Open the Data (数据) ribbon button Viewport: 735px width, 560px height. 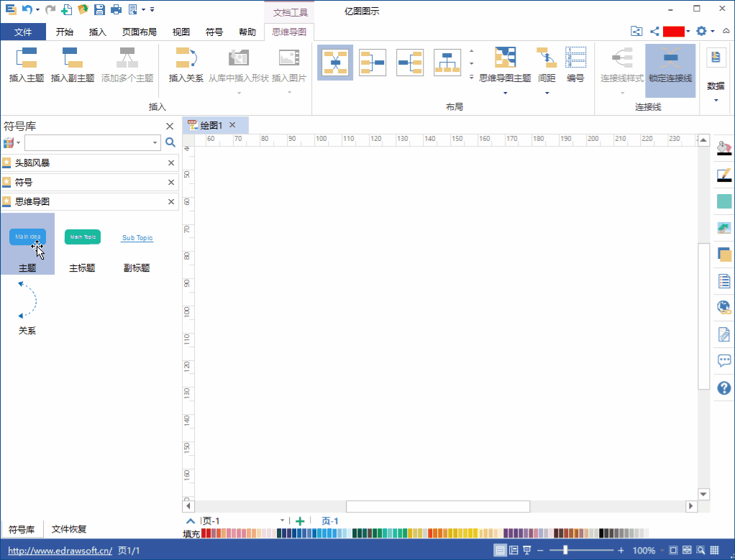(x=716, y=75)
